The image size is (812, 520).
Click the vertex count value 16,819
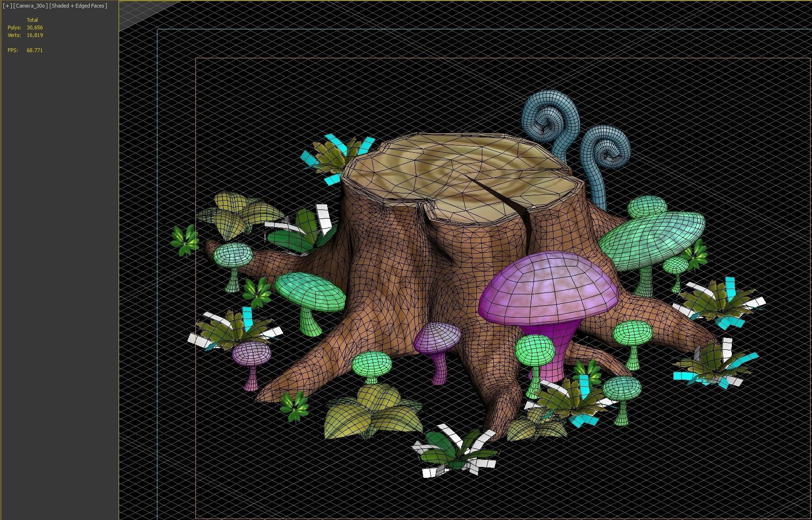[35, 35]
